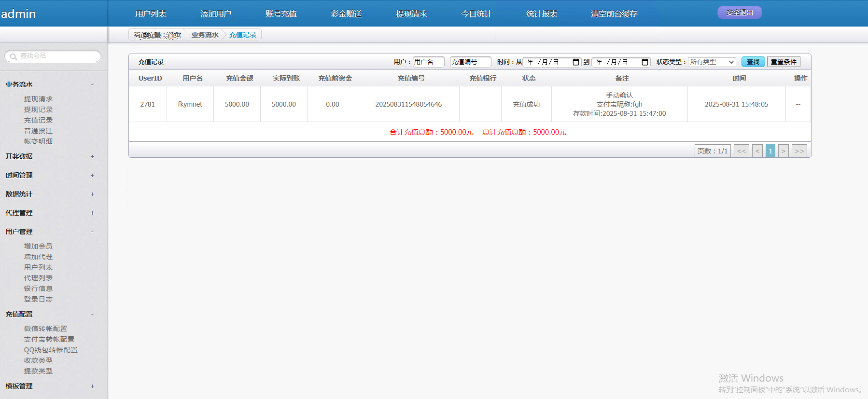868x399 pixels.
Task: Click the previous page (<) arrow
Action: pos(757,151)
